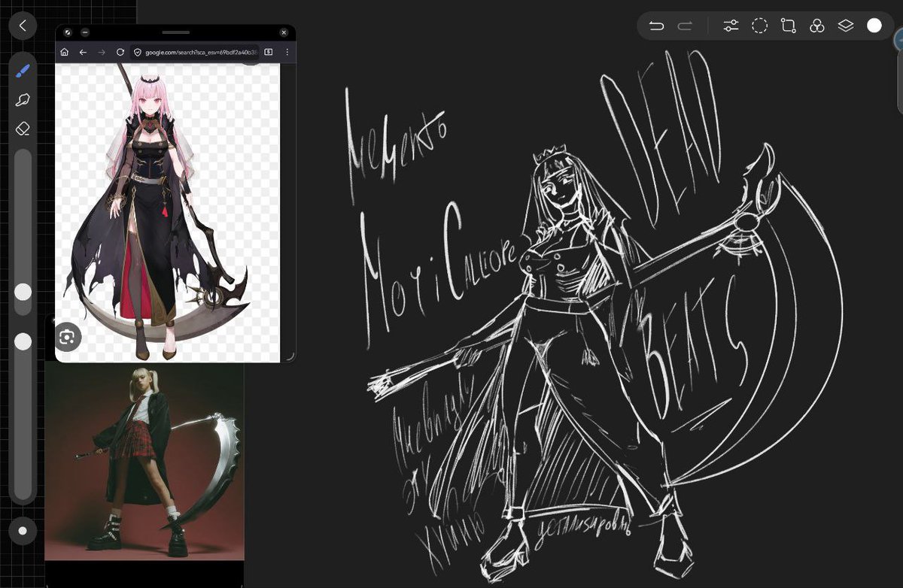903x588 pixels.
Task: Undo the last stroke
Action: [656, 25]
